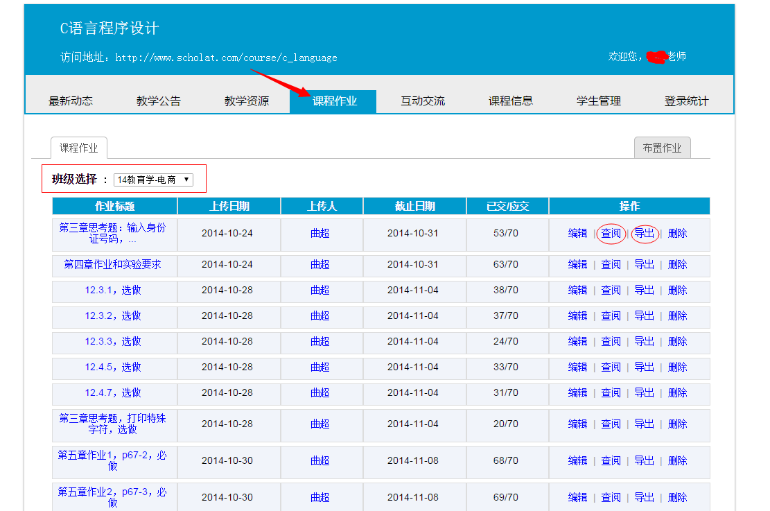Click 删除 in the 12.4.7 row
Image resolution: width=770 pixels, height=511 pixels.
tap(678, 392)
